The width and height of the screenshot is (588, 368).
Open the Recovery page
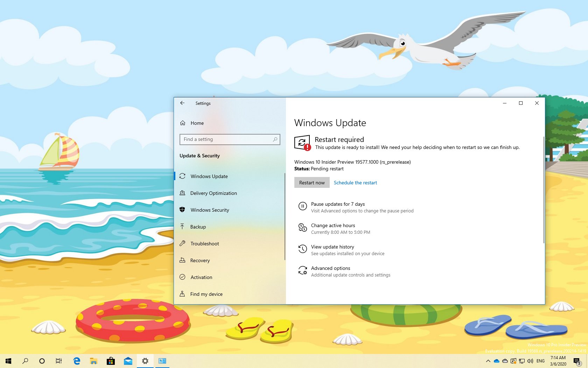tap(230, 260)
